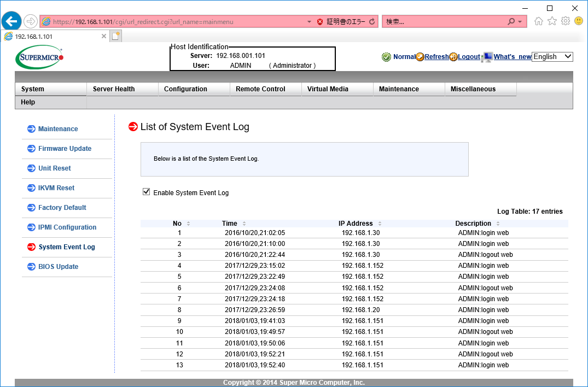Image resolution: width=588 pixels, height=387 pixels.
Task: Click the browser Forward arrow button
Action: (31, 21)
